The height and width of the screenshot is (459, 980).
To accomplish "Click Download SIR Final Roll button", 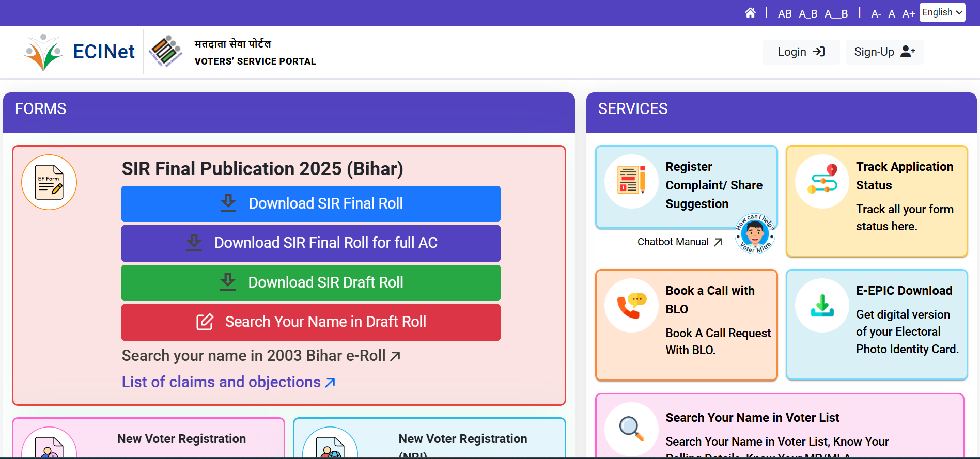I will tap(311, 203).
